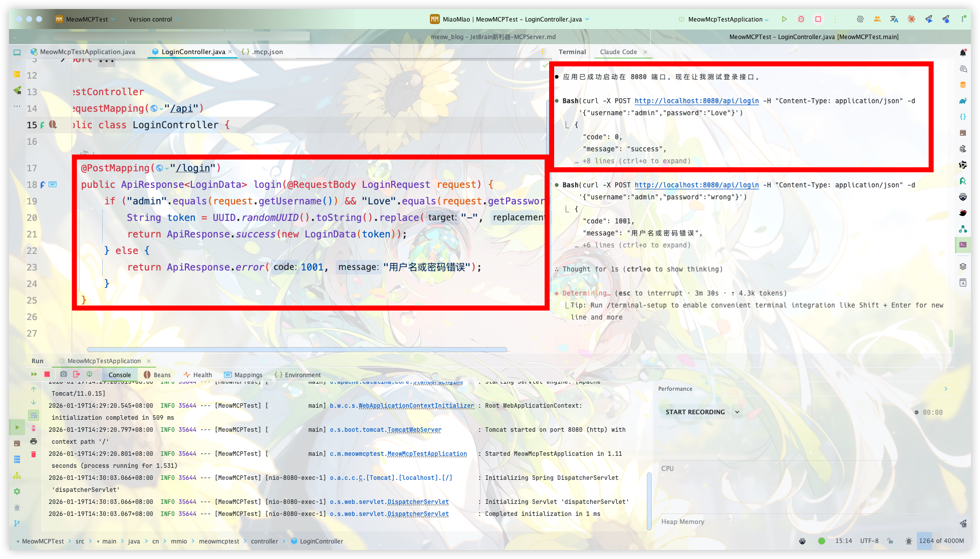Click the Claude Code asterisk icon in toolbar

(911, 19)
